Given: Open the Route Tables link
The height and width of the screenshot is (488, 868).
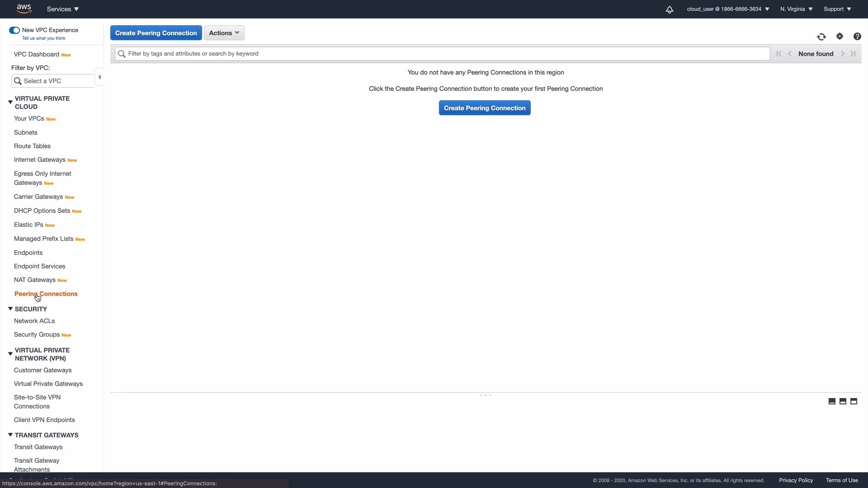Looking at the screenshot, I should click(32, 146).
